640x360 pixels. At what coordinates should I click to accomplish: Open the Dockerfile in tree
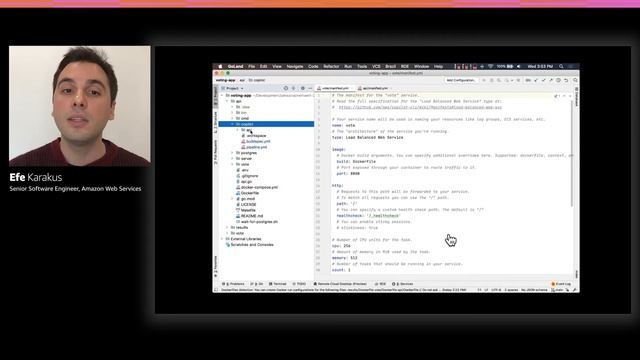tap(247, 193)
